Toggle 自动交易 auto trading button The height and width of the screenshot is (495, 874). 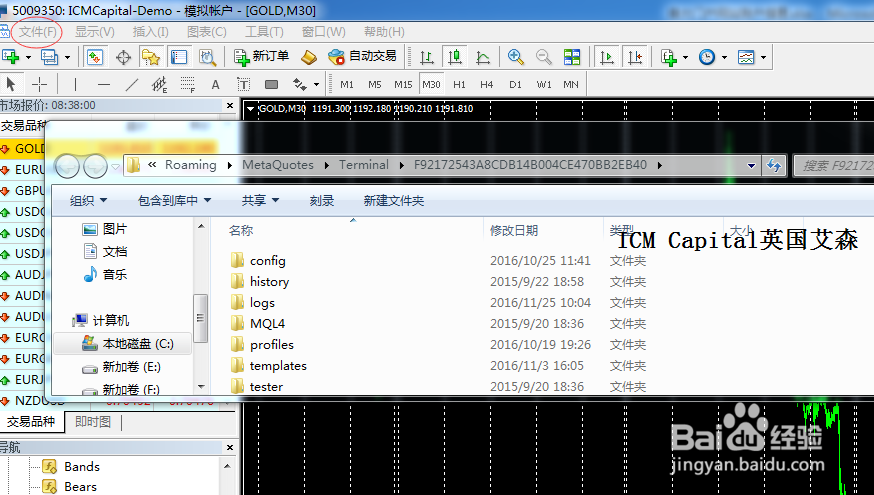[x=362, y=56]
